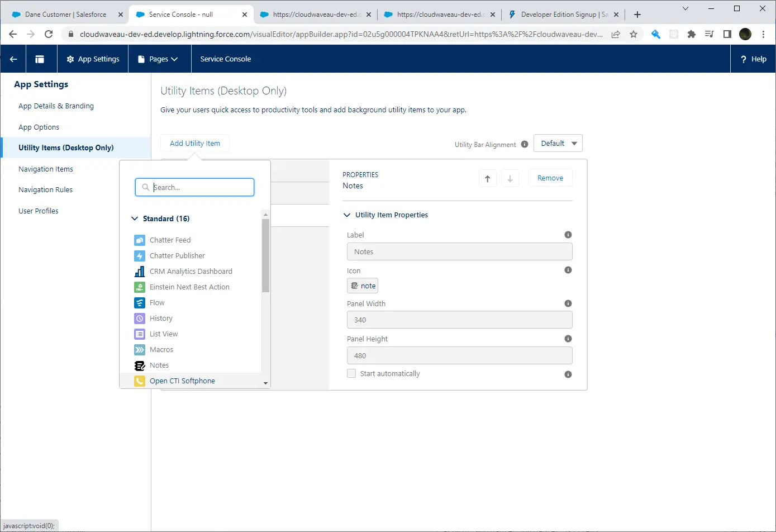Pick the Flow component icon
Image resolution: width=776 pixels, height=532 pixels.
(140, 303)
